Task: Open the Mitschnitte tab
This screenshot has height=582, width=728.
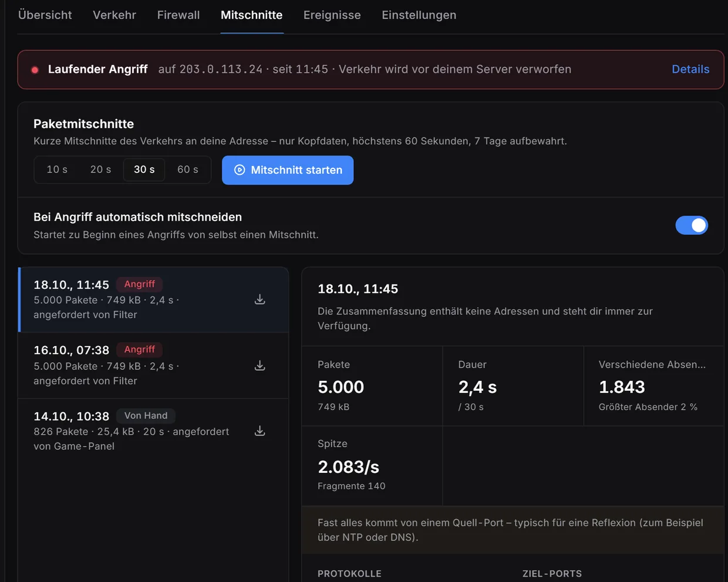Action: coord(252,15)
